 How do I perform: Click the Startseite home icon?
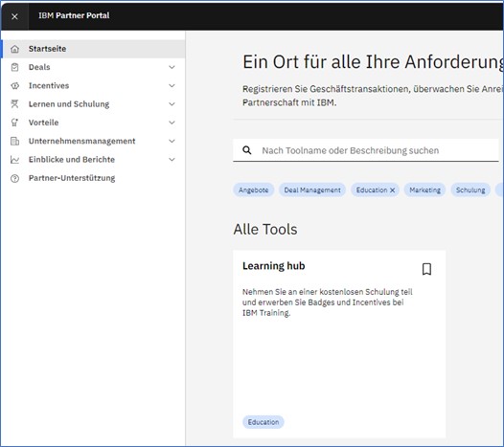[14, 49]
